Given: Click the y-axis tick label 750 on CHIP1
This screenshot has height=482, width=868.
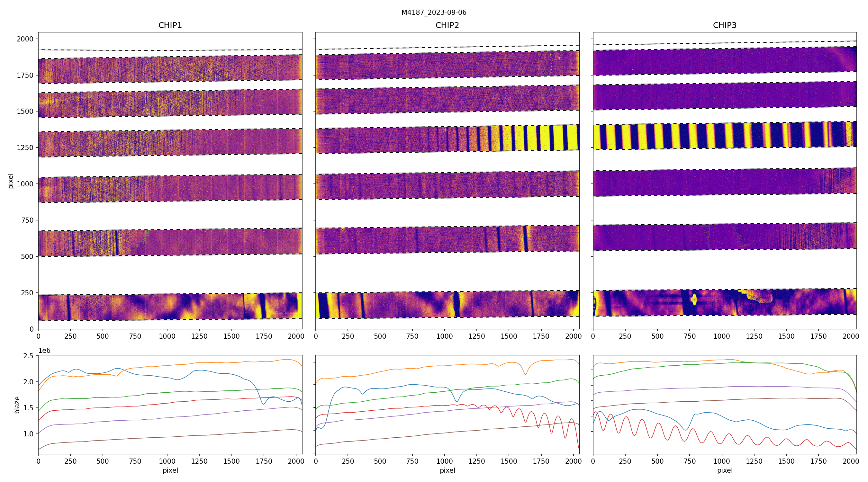Looking at the screenshot, I should tap(27, 220).
